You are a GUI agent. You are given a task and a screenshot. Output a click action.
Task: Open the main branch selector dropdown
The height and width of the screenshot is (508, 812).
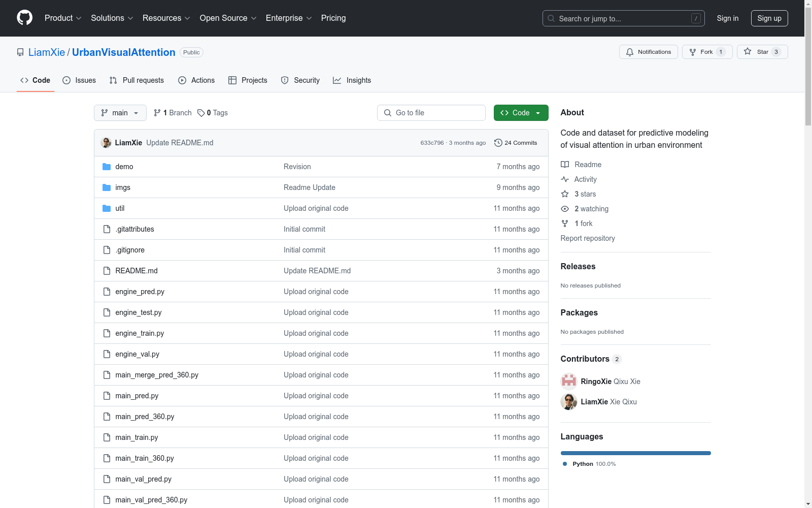pos(120,113)
